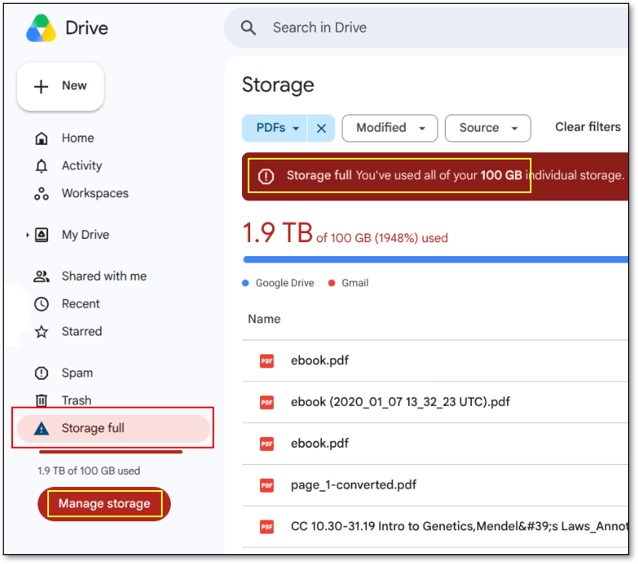Click the Manage storage button
This screenshot has width=638, height=564.
pyautogui.click(x=104, y=504)
